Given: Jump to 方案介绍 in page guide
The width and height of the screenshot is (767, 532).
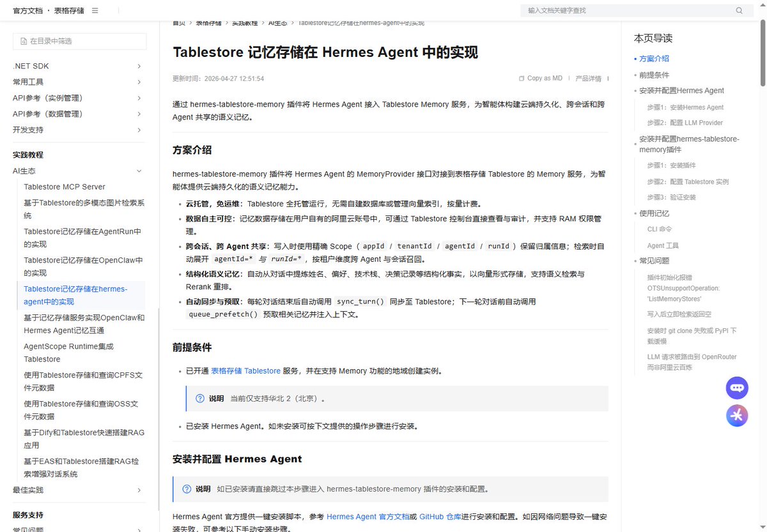Looking at the screenshot, I should (x=654, y=59).
